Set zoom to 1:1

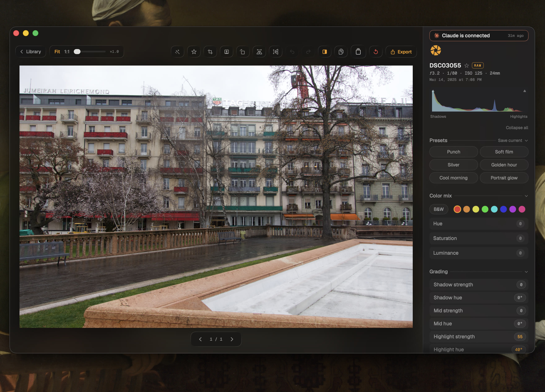pyautogui.click(x=67, y=52)
